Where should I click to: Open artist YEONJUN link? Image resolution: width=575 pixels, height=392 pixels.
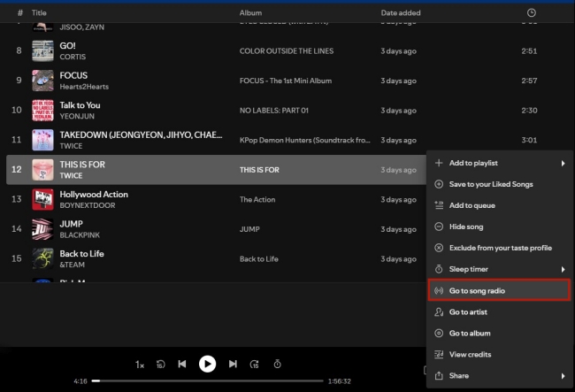pyautogui.click(x=77, y=116)
